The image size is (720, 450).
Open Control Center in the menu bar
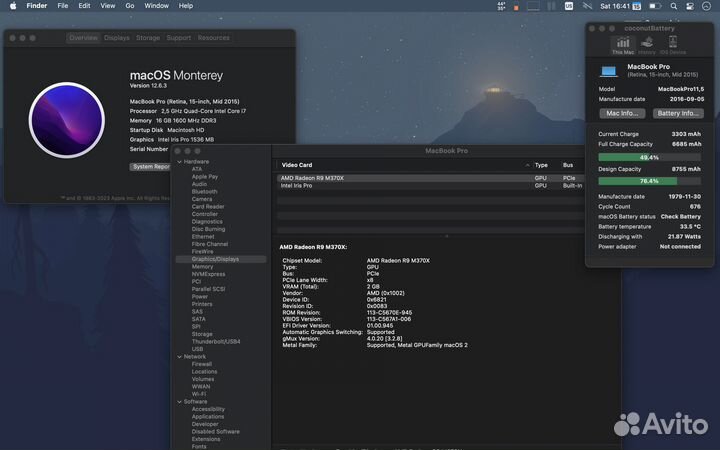coord(690,6)
